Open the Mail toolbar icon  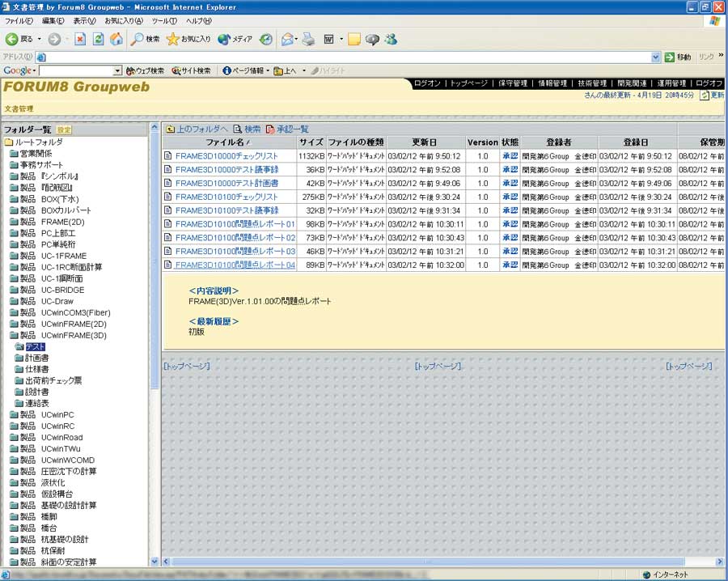click(287, 40)
